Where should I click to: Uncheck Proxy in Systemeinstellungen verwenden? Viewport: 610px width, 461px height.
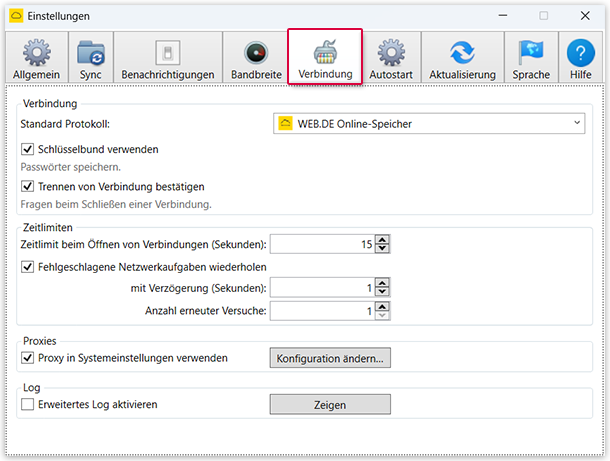[x=28, y=358]
